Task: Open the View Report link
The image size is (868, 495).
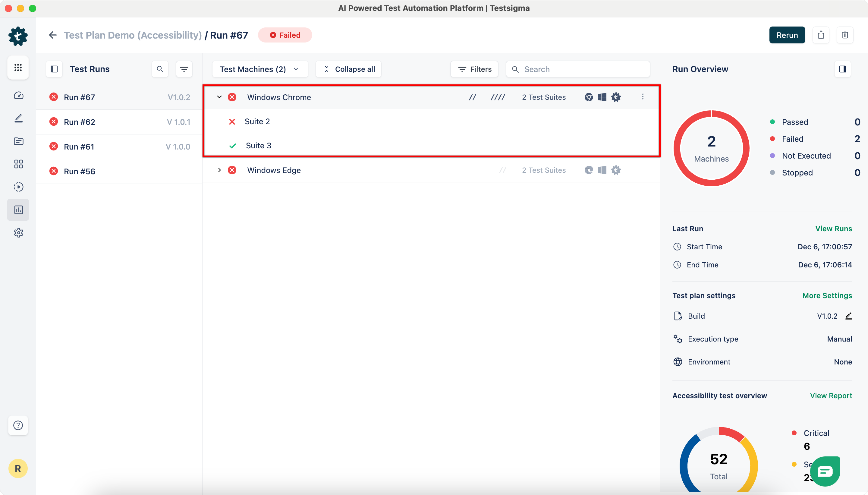Action: [831, 396]
